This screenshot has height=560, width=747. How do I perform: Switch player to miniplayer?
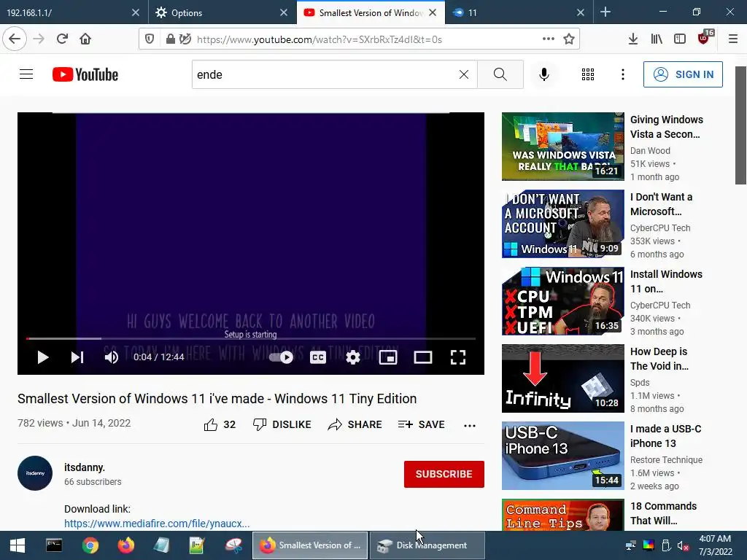388,357
